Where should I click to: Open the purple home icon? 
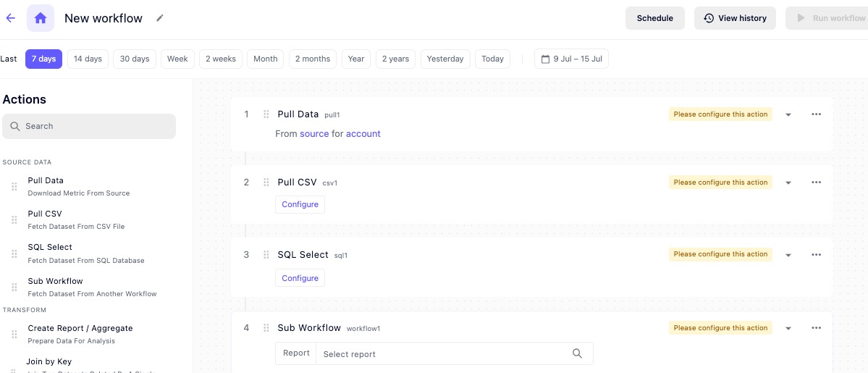point(41,18)
